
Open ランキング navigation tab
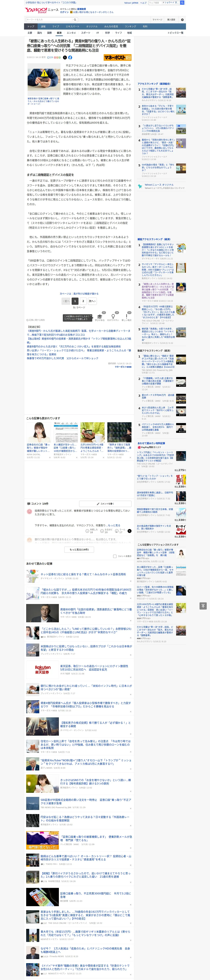130,27
